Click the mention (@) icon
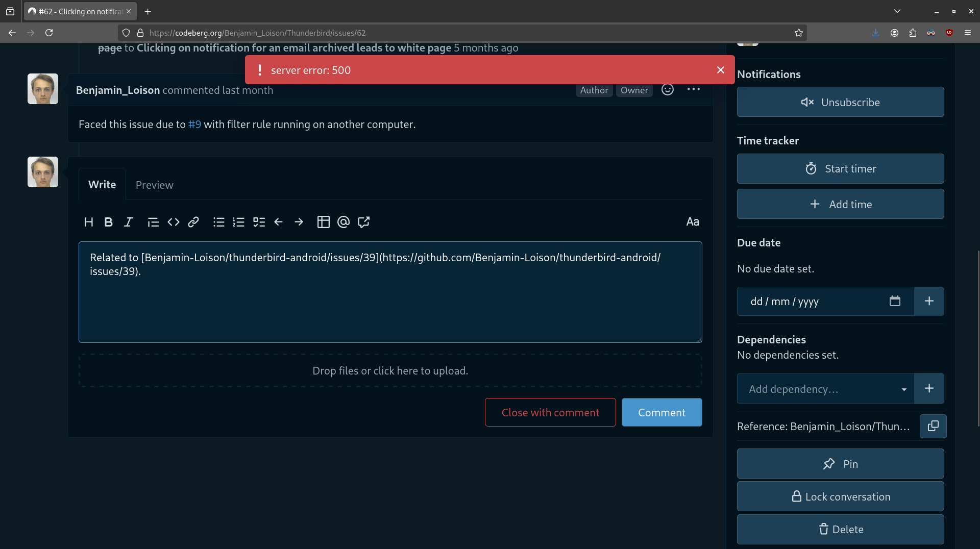 (x=344, y=222)
